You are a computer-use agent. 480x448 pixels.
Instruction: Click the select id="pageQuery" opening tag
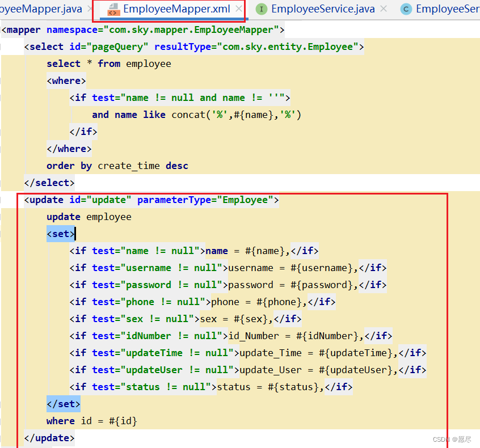tap(194, 47)
